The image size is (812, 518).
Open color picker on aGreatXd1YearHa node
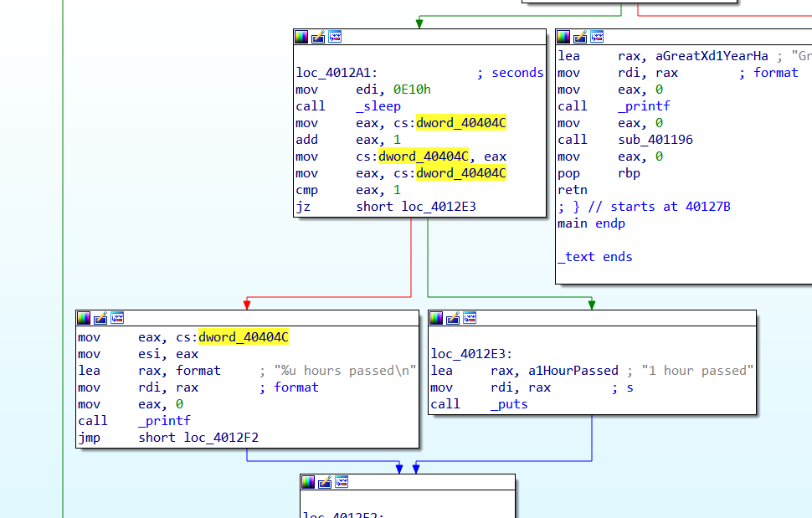(563, 37)
